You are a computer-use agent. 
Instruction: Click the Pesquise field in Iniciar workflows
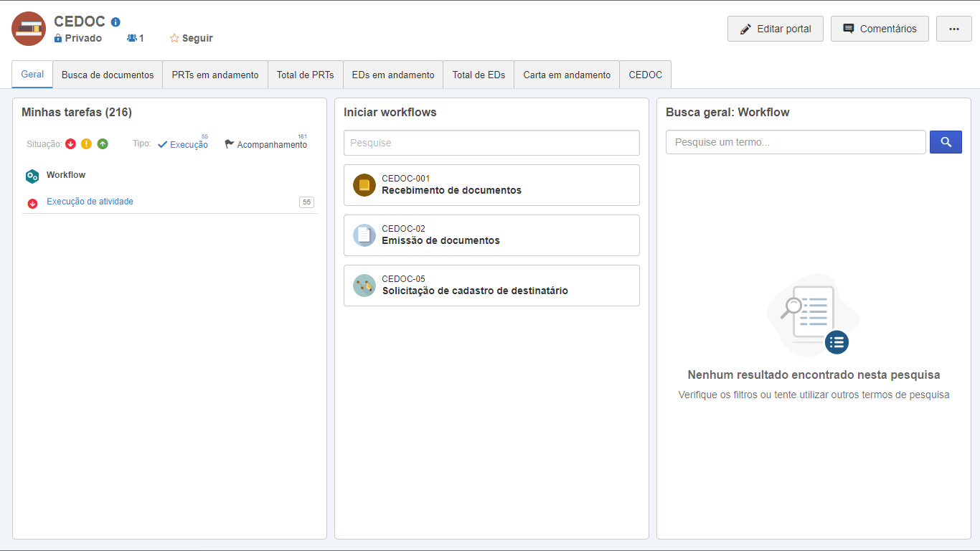pos(491,143)
